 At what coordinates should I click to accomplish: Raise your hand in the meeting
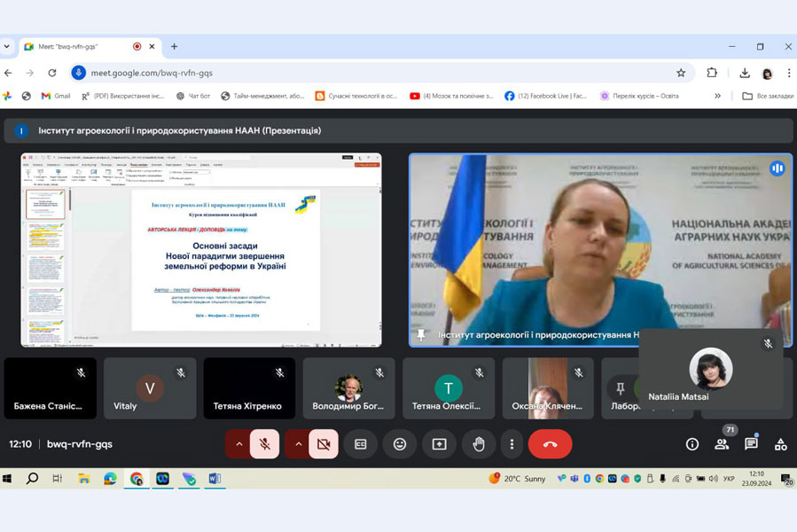click(x=479, y=444)
